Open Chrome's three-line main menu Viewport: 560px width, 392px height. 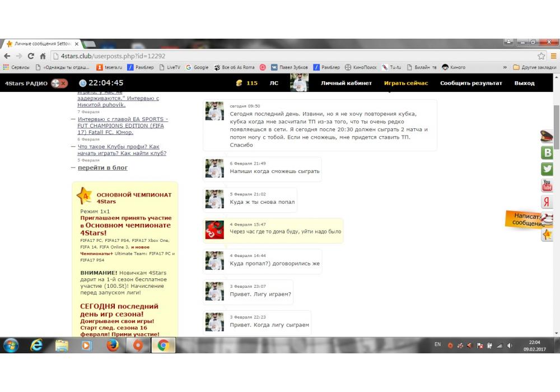pyautogui.click(x=553, y=56)
